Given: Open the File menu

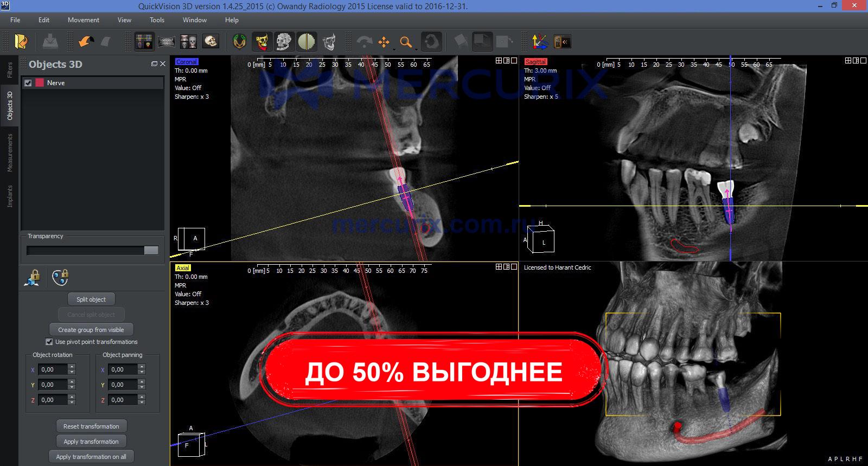Looking at the screenshot, I should (15, 20).
